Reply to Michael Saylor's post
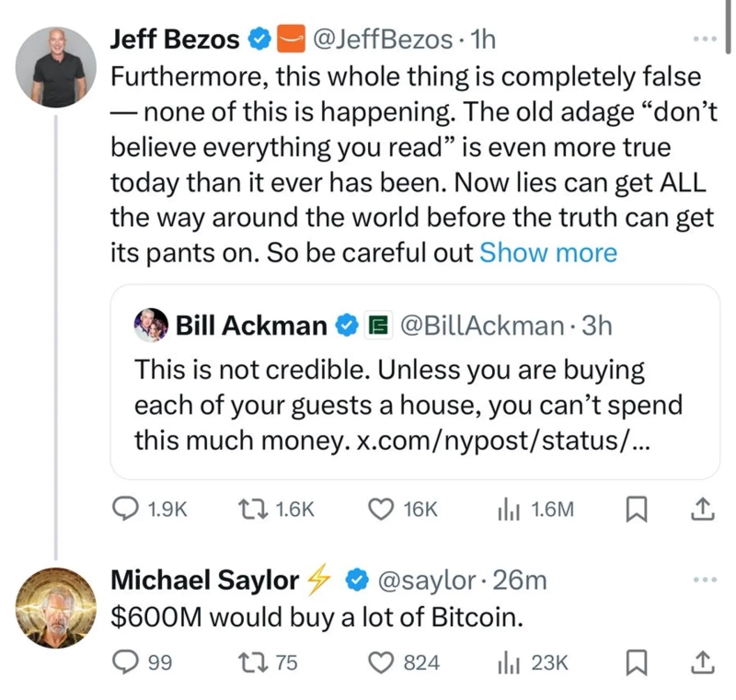The width and height of the screenshot is (736, 700). point(126,662)
